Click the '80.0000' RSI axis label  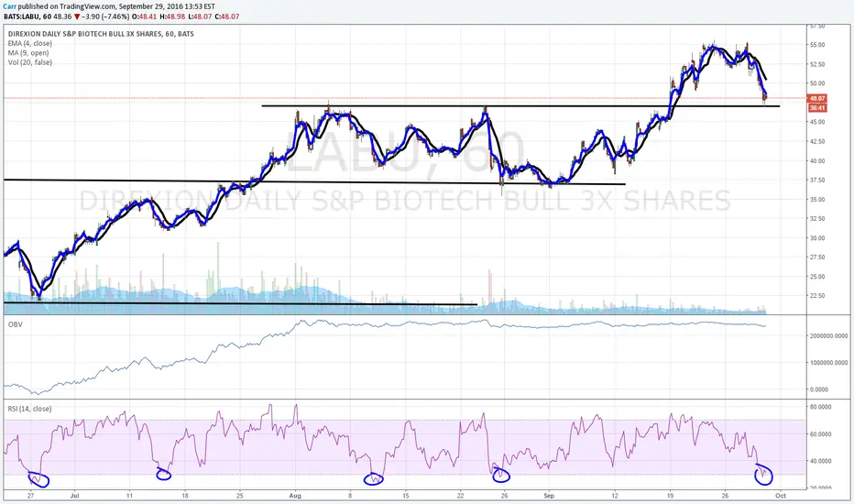[x=820, y=407]
